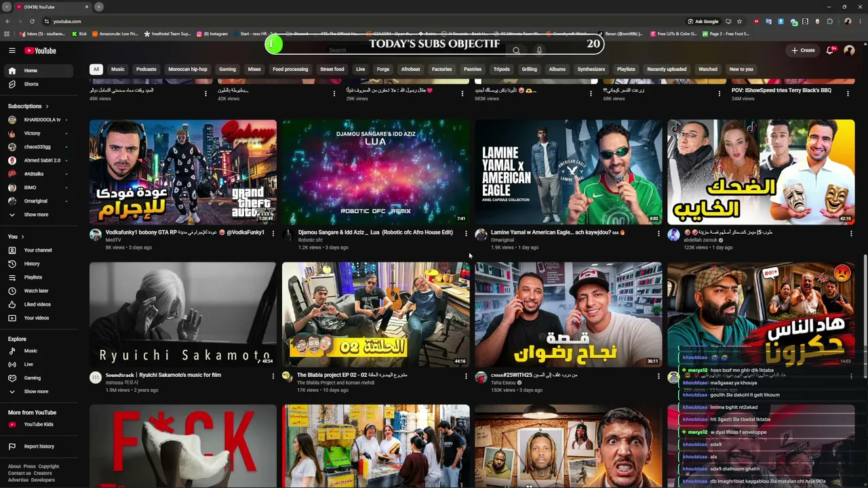The height and width of the screenshot is (488, 868).
Task: Open the Free LUTs & Color G... bookmark
Action: point(673,34)
